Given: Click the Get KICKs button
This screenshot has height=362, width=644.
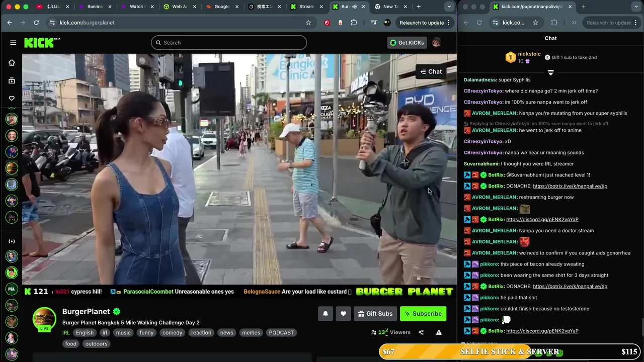Looking at the screenshot, I should click(408, 43).
